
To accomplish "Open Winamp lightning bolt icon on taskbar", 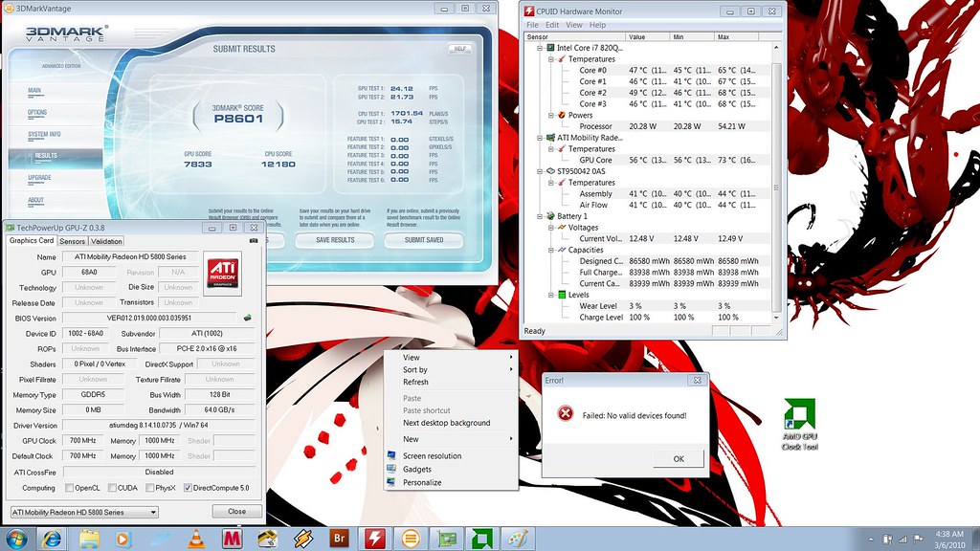I will tap(303, 538).
